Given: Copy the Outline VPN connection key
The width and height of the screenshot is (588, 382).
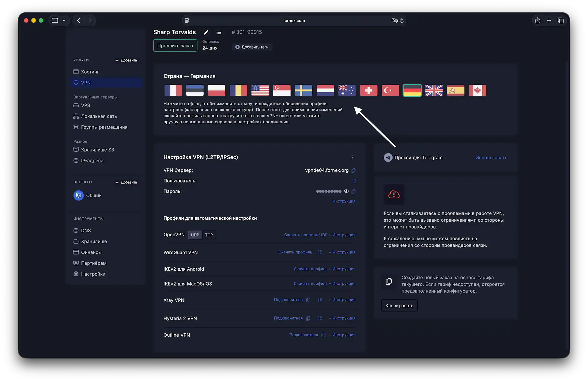Looking at the screenshot, I should (323, 335).
